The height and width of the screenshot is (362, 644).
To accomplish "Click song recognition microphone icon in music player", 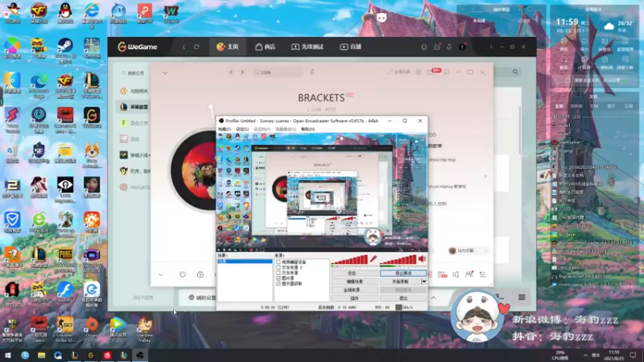I will (312, 72).
